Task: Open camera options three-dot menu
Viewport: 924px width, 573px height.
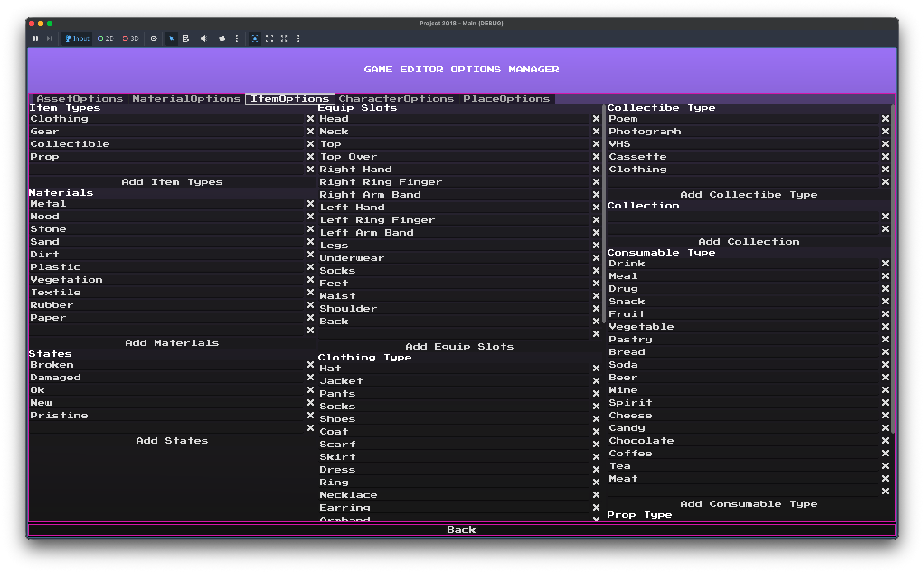Action: [237, 38]
